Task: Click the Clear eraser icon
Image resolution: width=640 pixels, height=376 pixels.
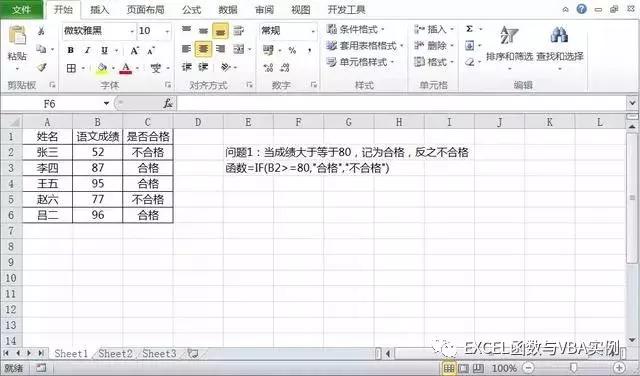Action: 470,62
